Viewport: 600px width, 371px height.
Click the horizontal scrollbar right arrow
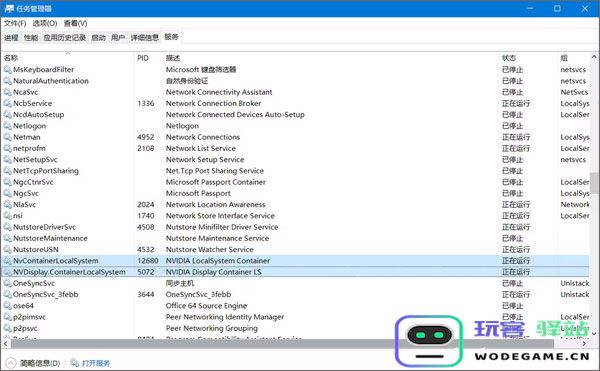[584, 344]
